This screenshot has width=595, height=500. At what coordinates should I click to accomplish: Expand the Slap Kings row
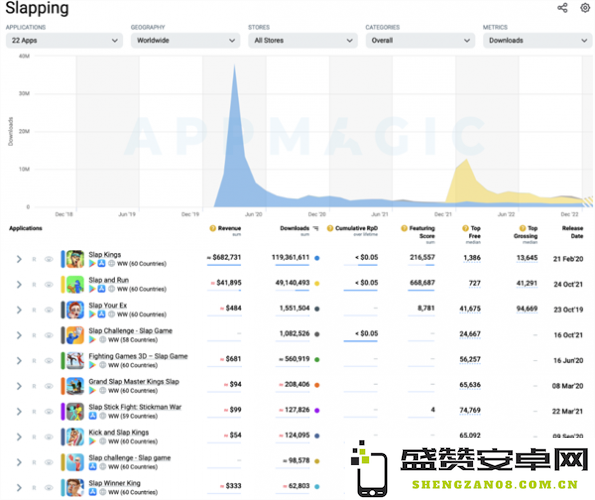(x=19, y=259)
